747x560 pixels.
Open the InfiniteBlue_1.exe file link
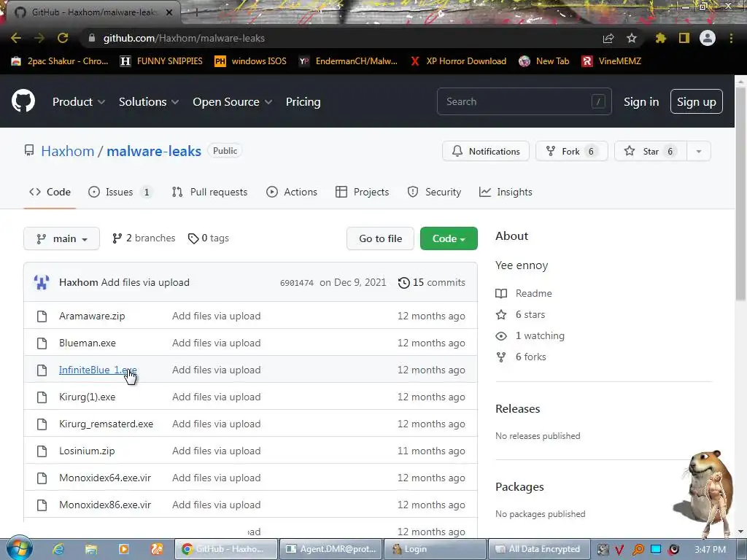tap(98, 370)
